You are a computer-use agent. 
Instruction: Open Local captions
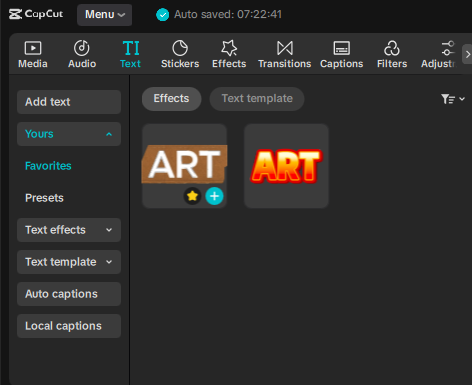(x=69, y=326)
